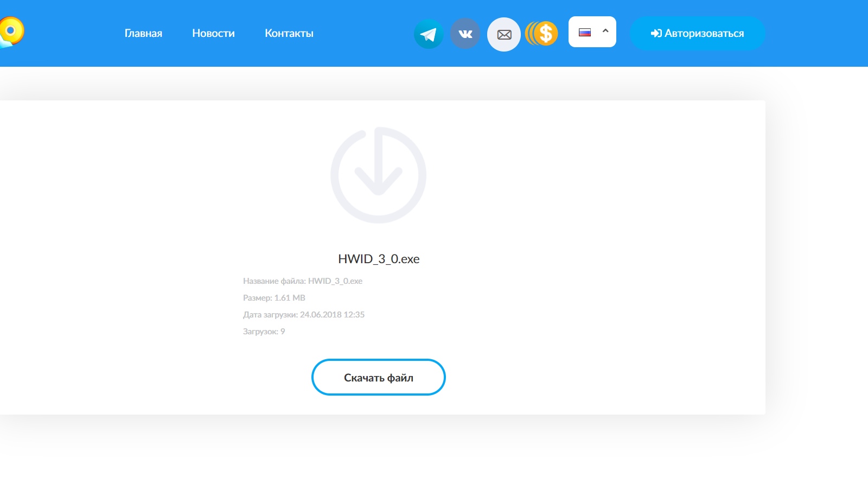Go to Главная page
Viewport: 868px width, 477px height.
point(143,33)
